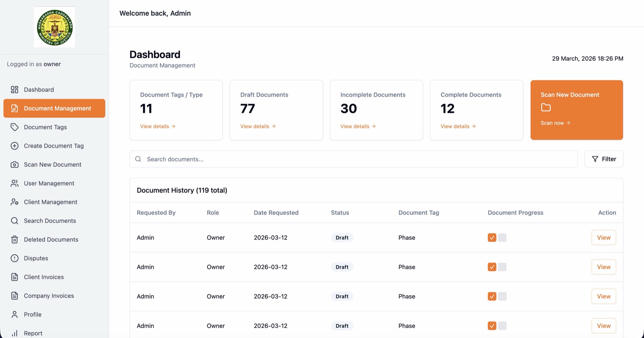Toggle unchecked progress box in fourth row
The height and width of the screenshot is (338, 644).
coord(502,326)
